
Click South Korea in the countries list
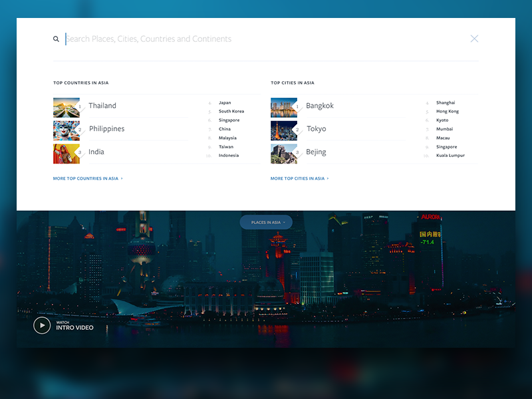pyautogui.click(x=228, y=111)
